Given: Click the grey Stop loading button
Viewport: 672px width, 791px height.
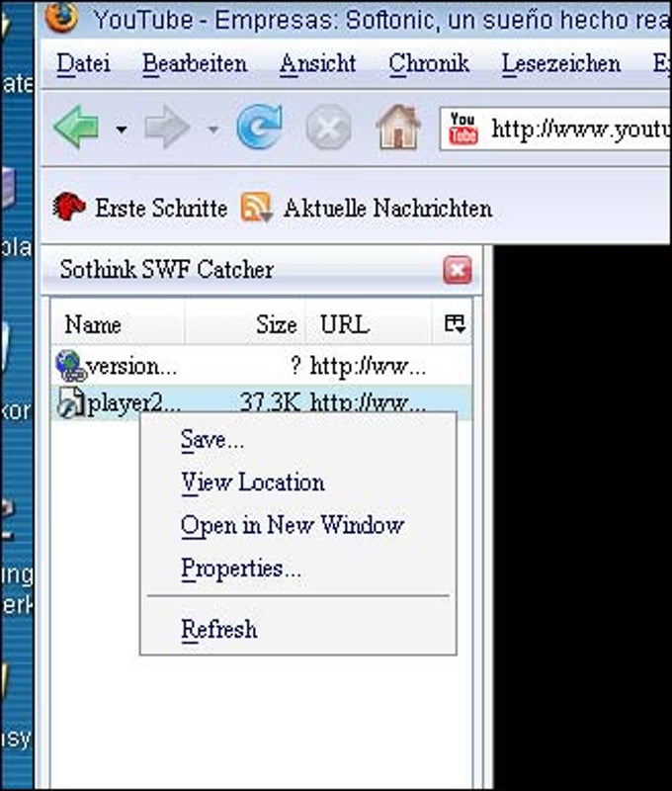Looking at the screenshot, I should (329, 127).
